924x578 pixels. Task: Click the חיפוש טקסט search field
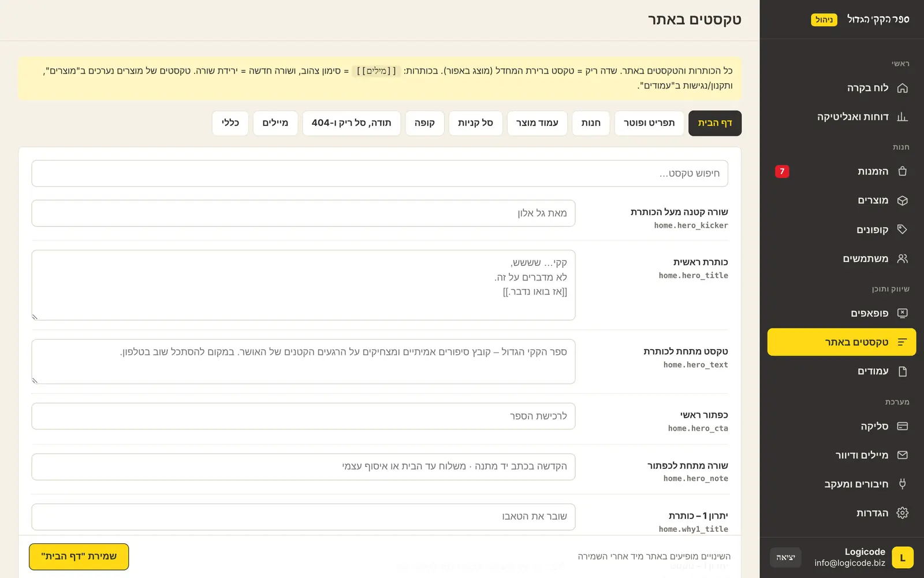(379, 173)
